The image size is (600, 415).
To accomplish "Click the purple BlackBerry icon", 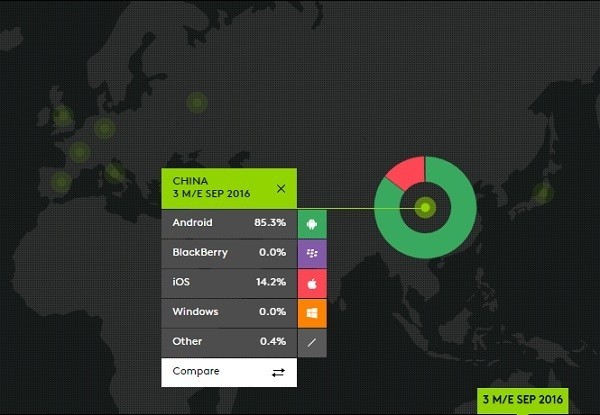I will (312, 252).
